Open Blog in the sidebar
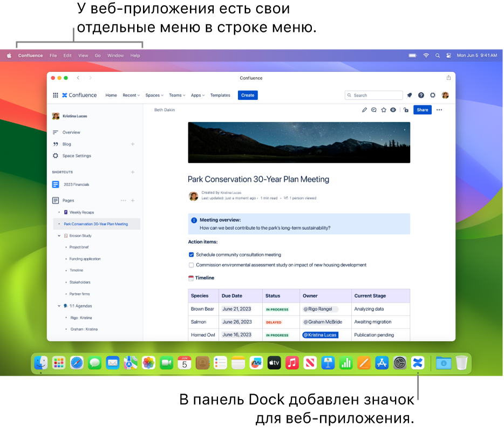The image size is (504, 432). click(67, 144)
